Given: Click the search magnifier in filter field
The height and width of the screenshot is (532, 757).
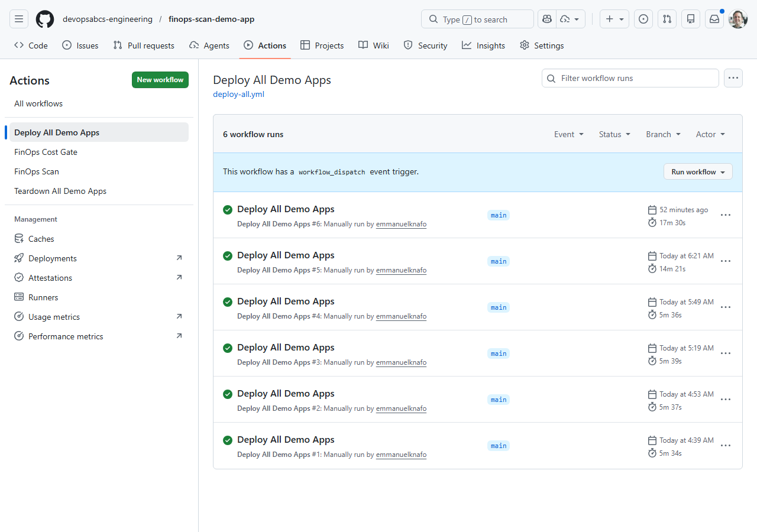Looking at the screenshot, I should coord(551,78).
